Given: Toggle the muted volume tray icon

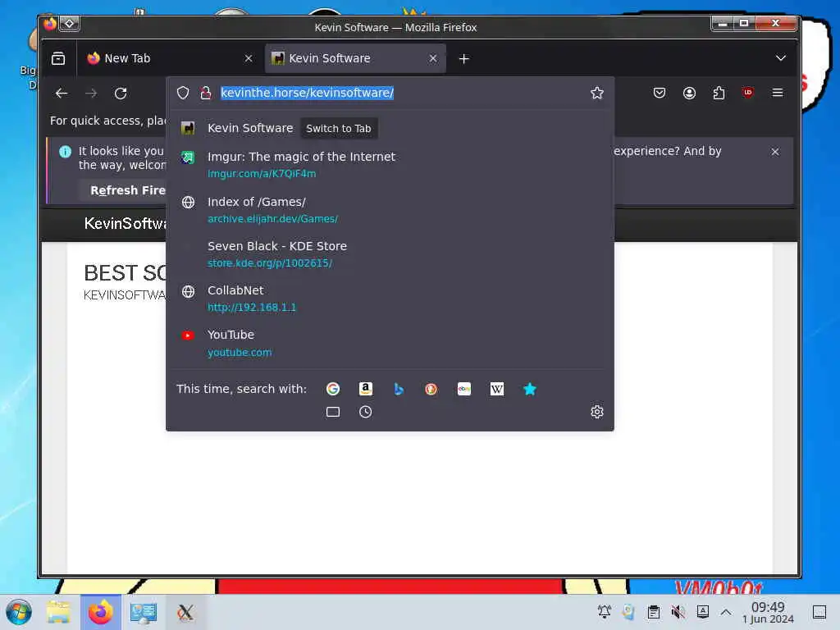Looking at the screenshot, I should pos(678,612).
